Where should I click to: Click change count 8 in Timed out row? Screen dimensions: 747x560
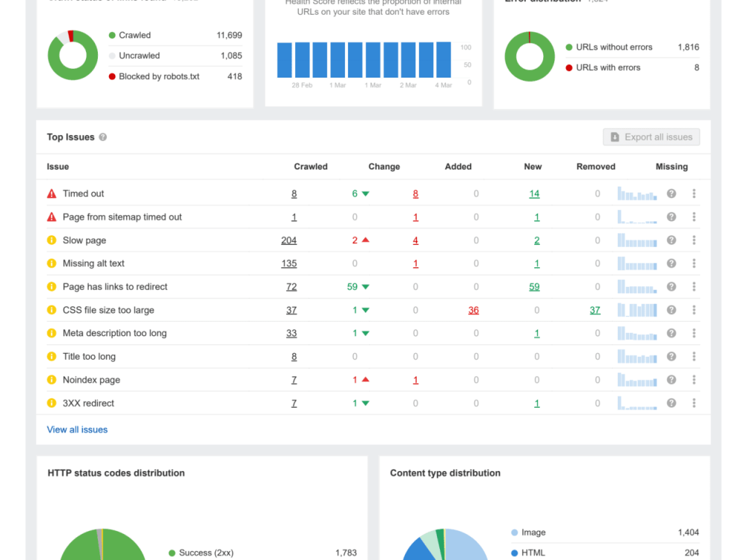point(415,194)
